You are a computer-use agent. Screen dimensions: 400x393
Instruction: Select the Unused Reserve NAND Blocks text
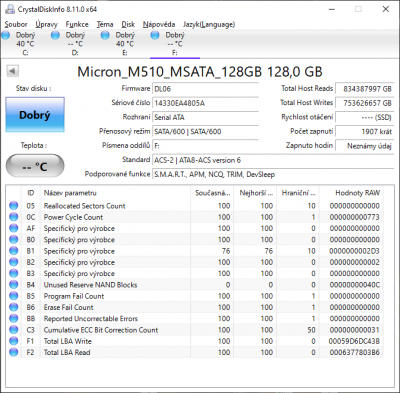(90, 285)
